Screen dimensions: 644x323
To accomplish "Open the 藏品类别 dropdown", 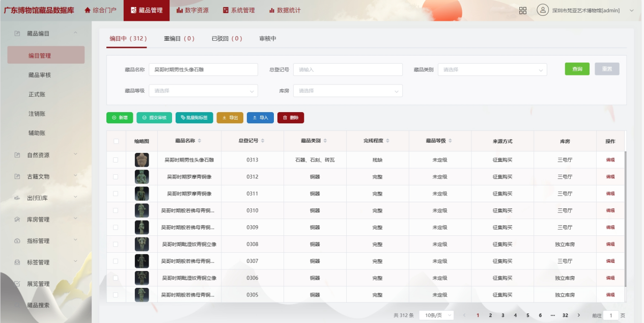I will coord(492,69).
